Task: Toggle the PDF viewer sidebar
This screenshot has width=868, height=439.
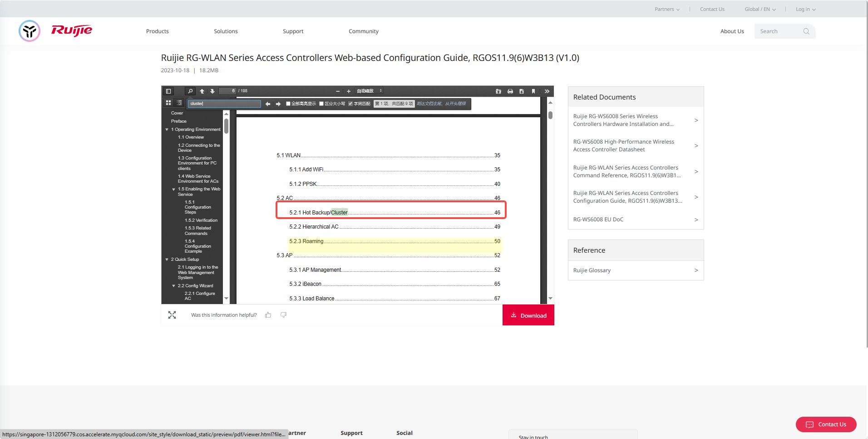Action: 168,91
